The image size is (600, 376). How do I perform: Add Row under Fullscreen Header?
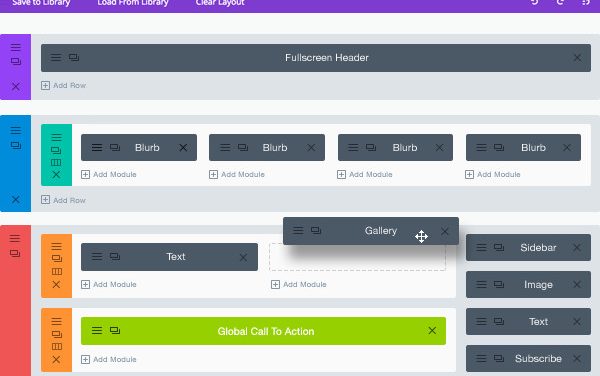(64, 85)
